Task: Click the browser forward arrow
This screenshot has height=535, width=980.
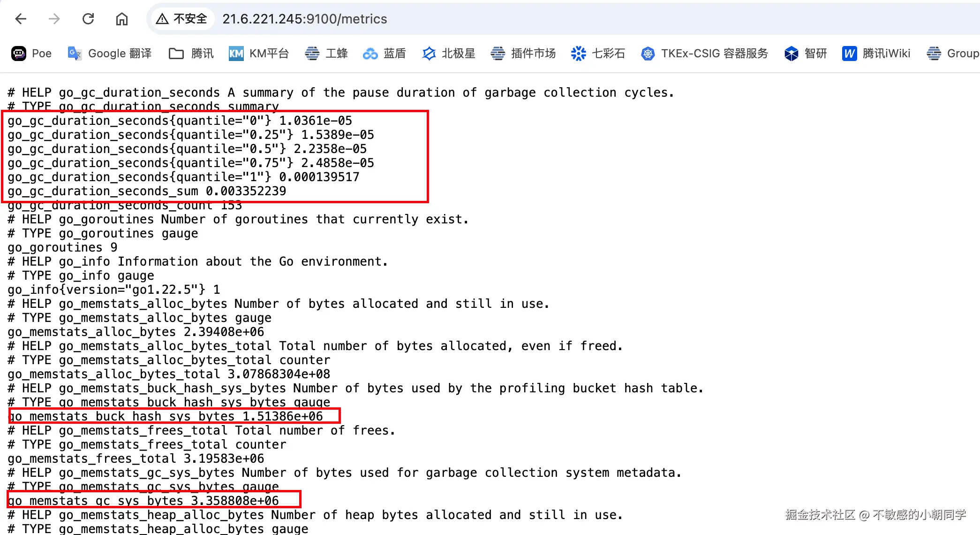Action: (54, 19)
